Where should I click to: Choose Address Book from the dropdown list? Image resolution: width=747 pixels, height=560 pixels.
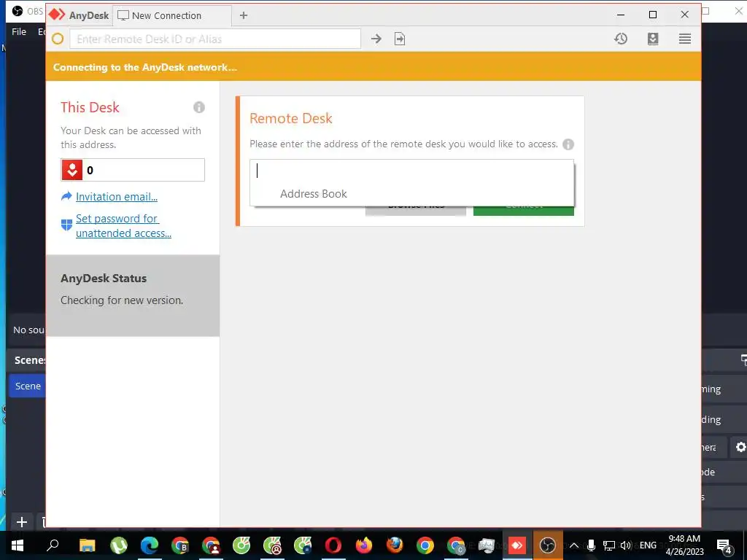(x=314, y=194)
